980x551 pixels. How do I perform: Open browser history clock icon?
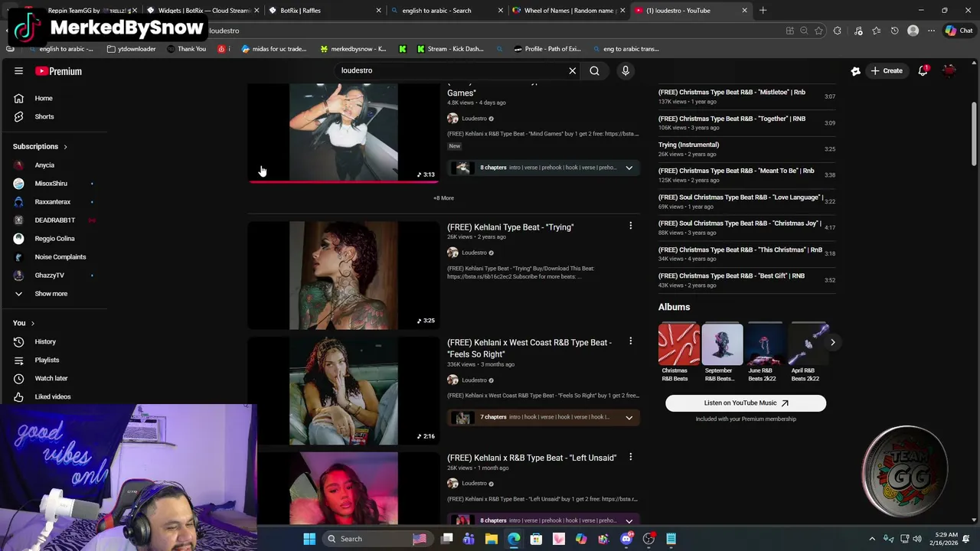(894, 31)
